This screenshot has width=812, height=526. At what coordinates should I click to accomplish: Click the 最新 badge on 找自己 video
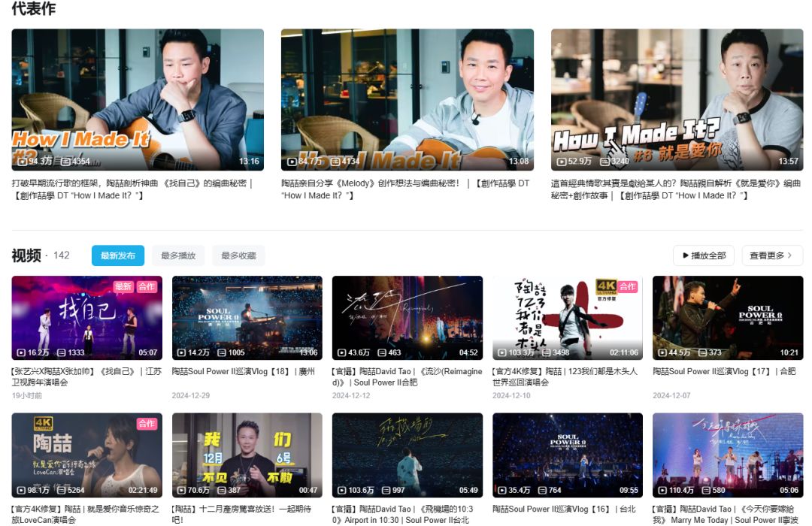point(123,286)
